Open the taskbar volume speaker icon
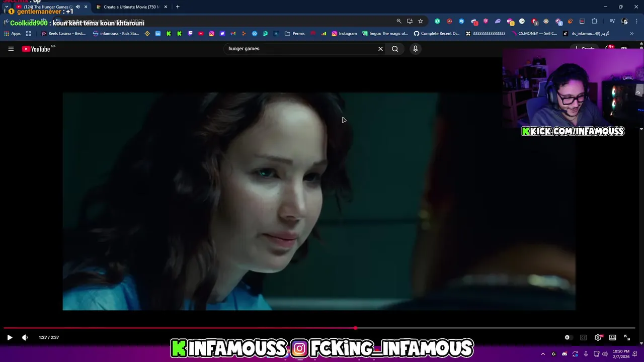The height and width of the screenshot is (362, 644). [x=605, y=354]
